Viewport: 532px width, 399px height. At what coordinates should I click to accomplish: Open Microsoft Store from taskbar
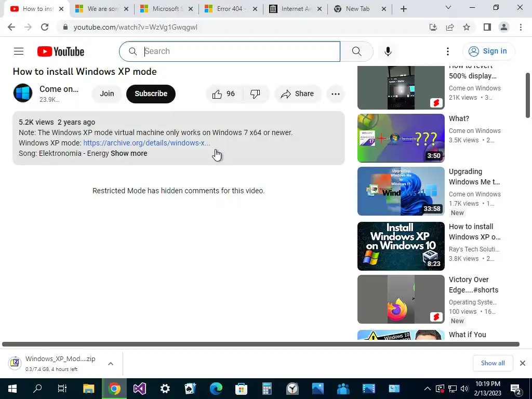point(241,389)
